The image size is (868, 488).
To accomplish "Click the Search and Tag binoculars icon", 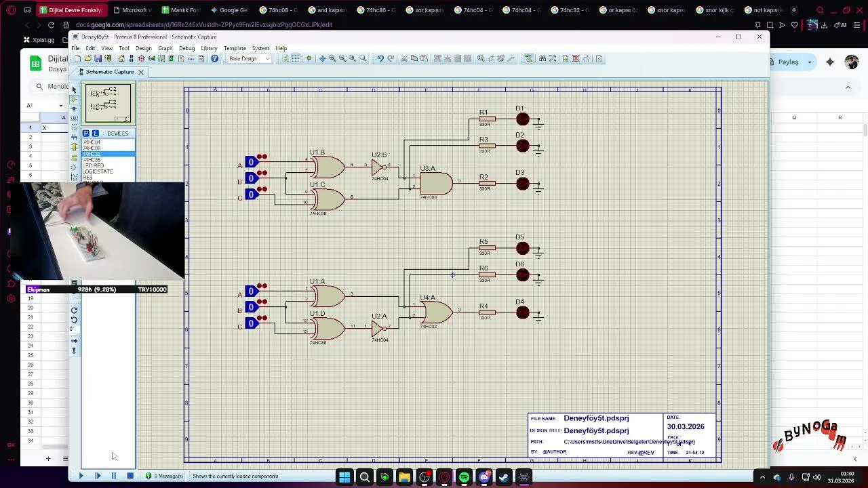I will coord(542,58).
